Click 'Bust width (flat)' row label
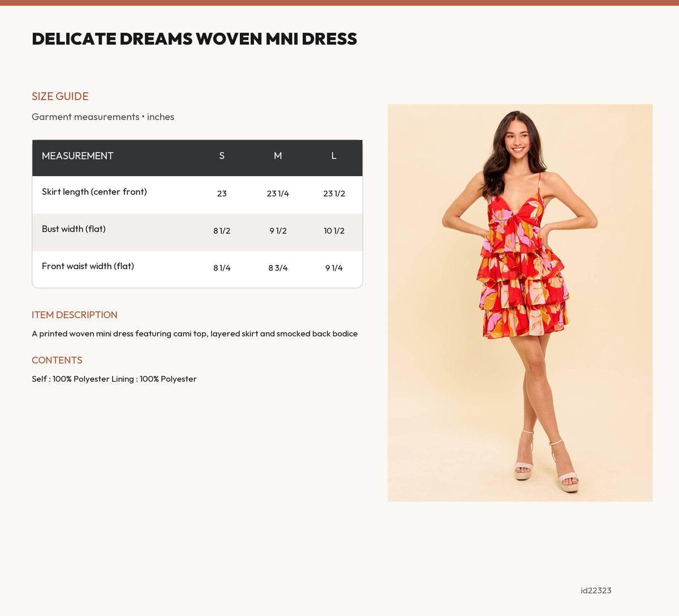Screen dimensions: 679x616 click(74, 229)
